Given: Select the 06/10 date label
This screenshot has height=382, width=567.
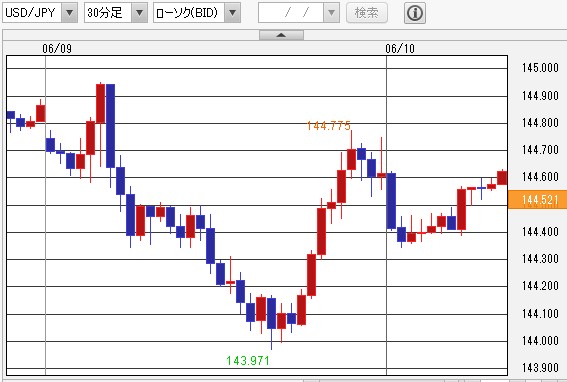Looking at the screenshot, I should pyautogui.click(x=400, y=48).
